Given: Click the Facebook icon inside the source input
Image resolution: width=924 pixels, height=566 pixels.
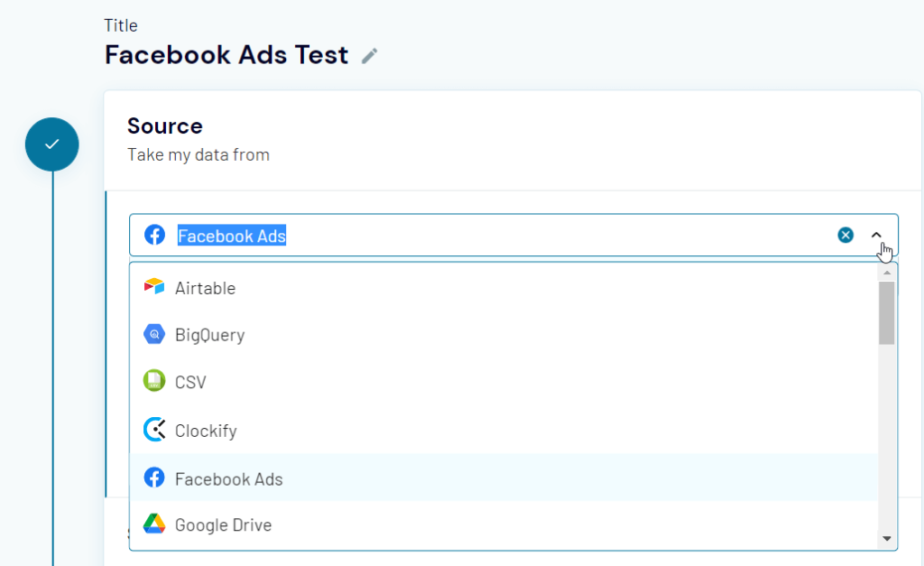Looking at the screenshot, I should coord(154,235).
